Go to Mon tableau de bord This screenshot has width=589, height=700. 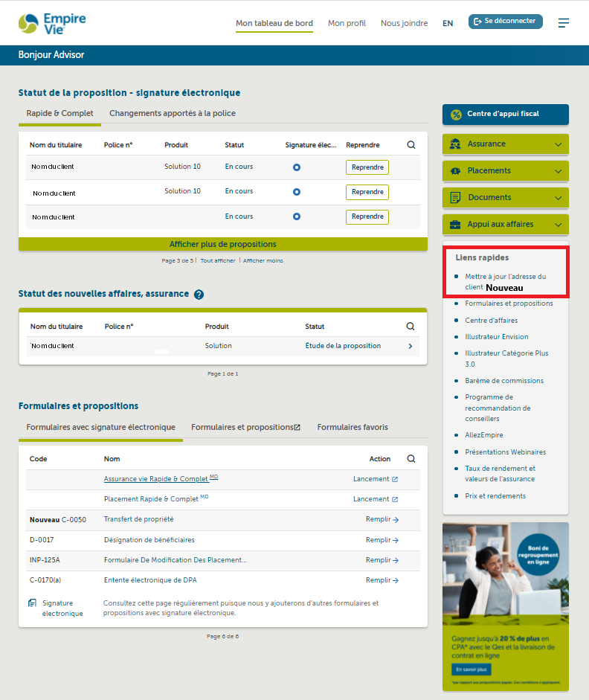[274, 23]
